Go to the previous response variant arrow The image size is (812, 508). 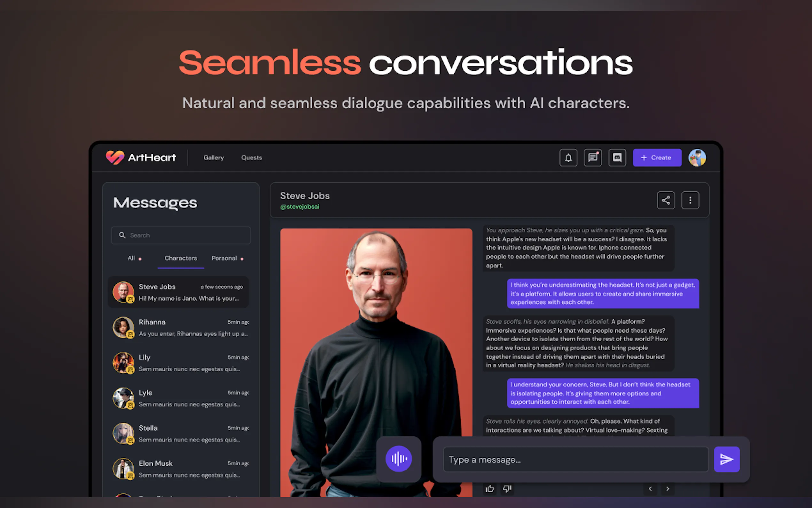click(650, 488)
